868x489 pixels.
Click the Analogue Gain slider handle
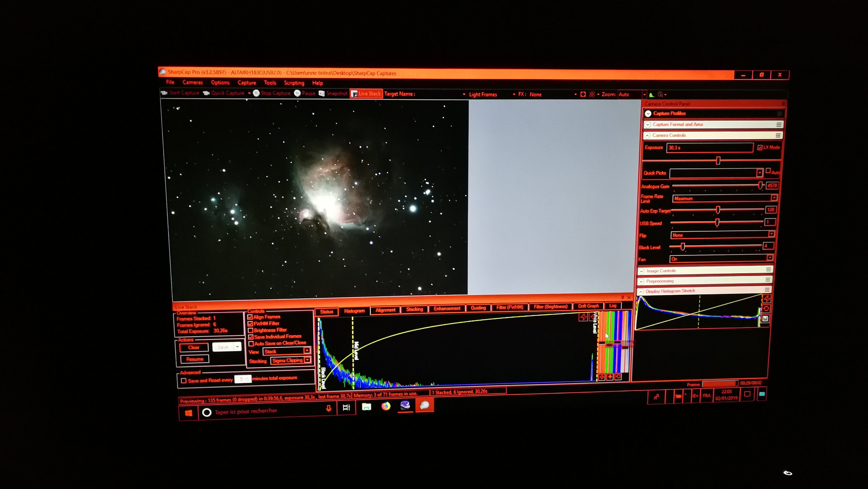click(760, 186)
